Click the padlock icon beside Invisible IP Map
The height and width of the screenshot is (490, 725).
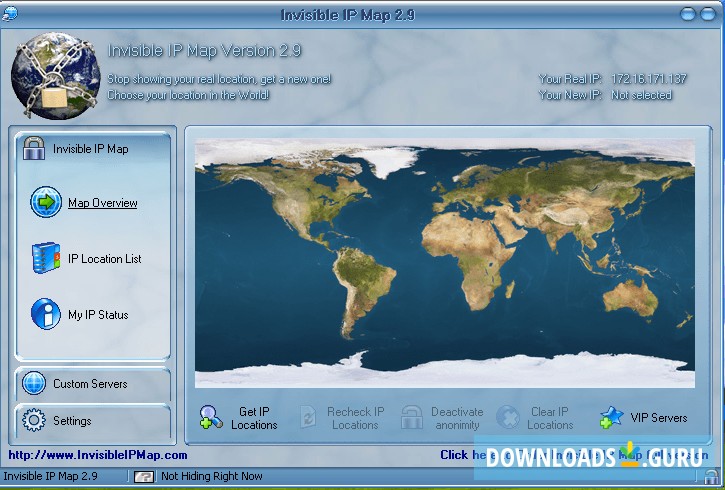click(x=34, y=148)
